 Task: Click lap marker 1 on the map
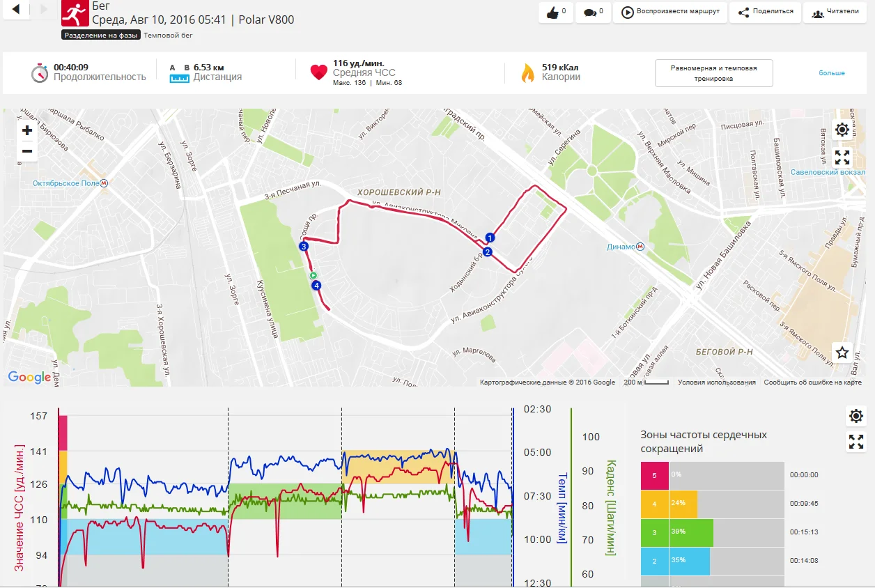point(490,238)
